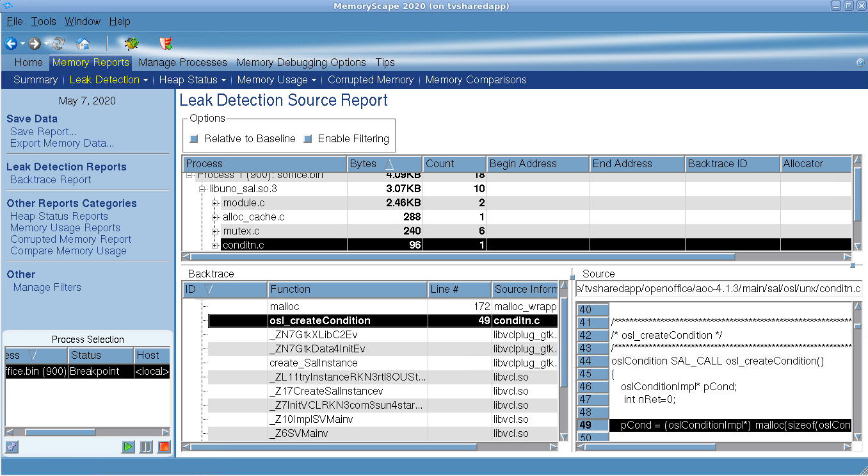Screen dimensions: 868x476
Task: Open Back button history dropdown arrow
Action: [22, 44]
